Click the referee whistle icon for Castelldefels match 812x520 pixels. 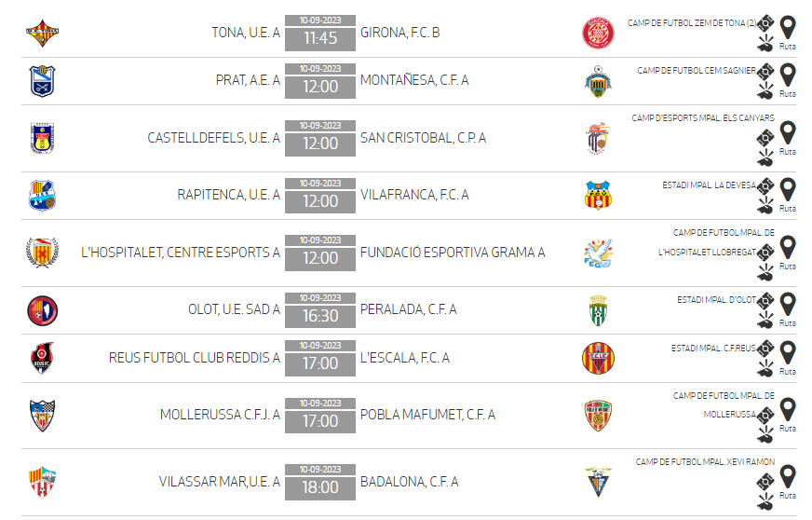click(x=765, y=157)
